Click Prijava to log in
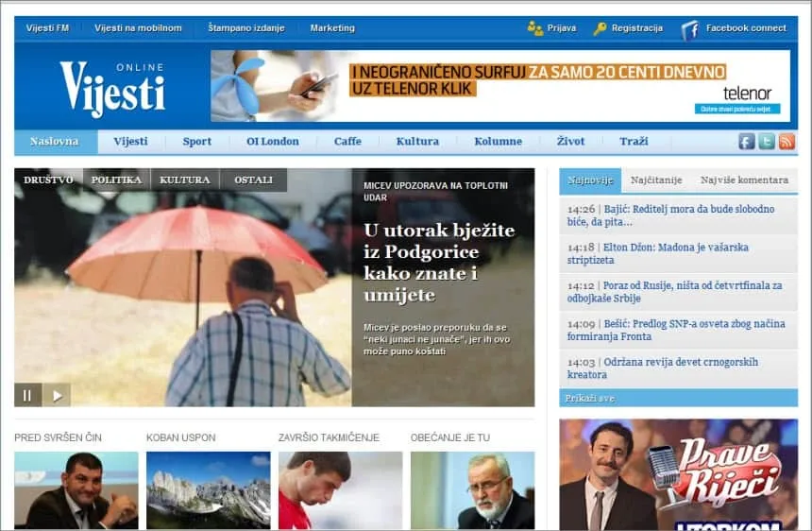 [562, 28]
